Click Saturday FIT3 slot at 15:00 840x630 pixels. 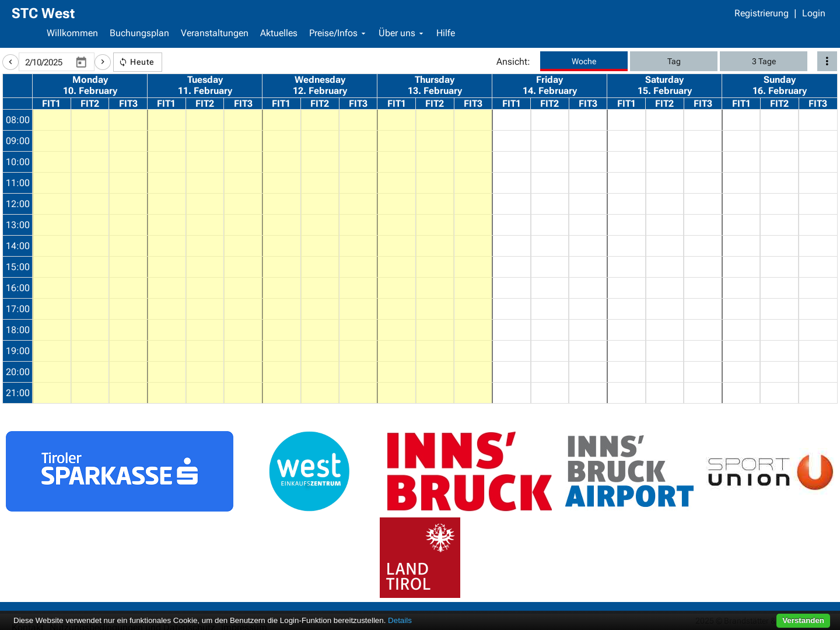tap(703, 267)
